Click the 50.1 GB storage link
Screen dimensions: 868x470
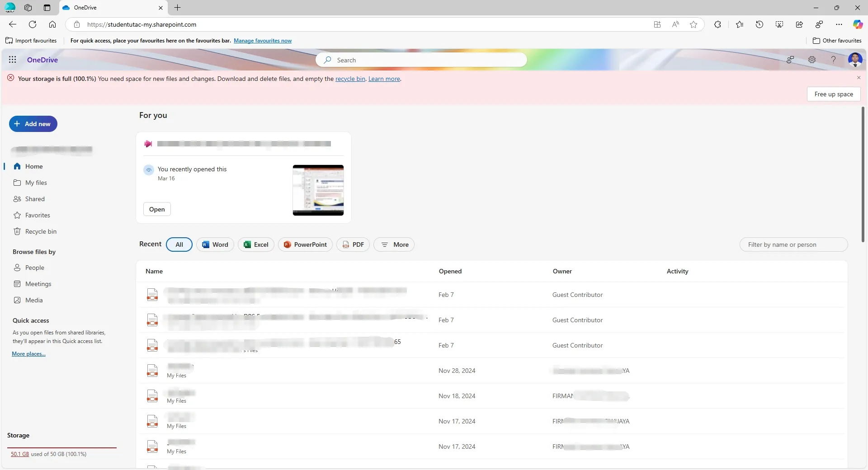point(20,454)
